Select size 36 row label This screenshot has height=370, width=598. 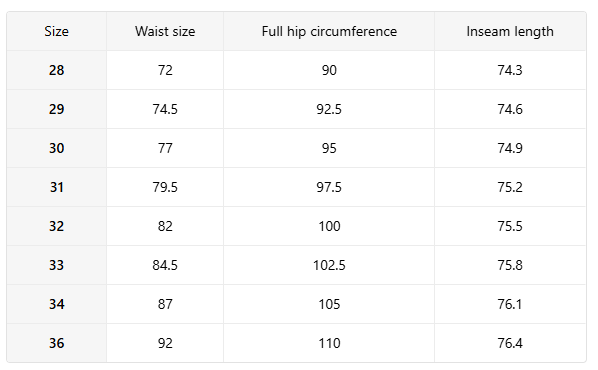(x=56, y=343)
